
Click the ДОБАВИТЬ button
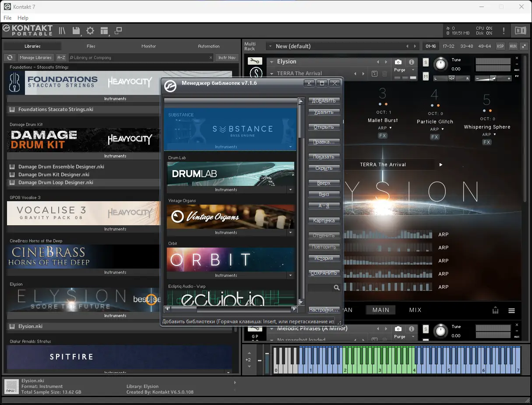click(324, 101)
